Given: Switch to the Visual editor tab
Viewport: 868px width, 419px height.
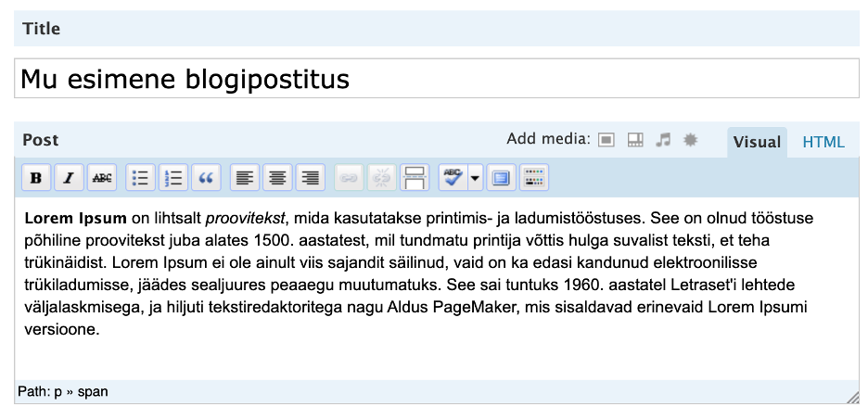Looking at the screenshot, I should [757, 142].
